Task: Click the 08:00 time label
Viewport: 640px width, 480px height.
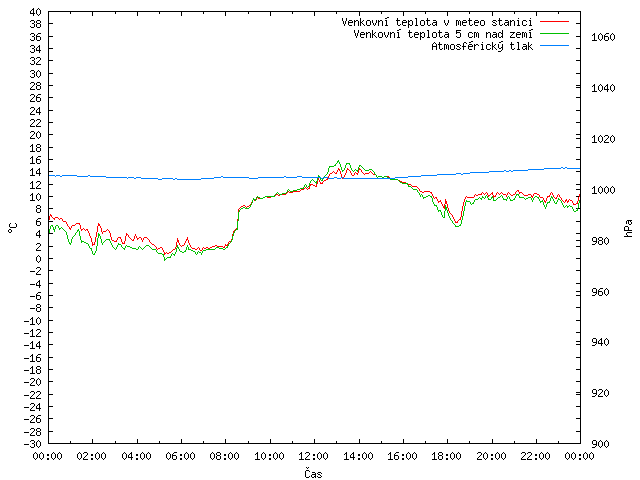Action: 225,456
